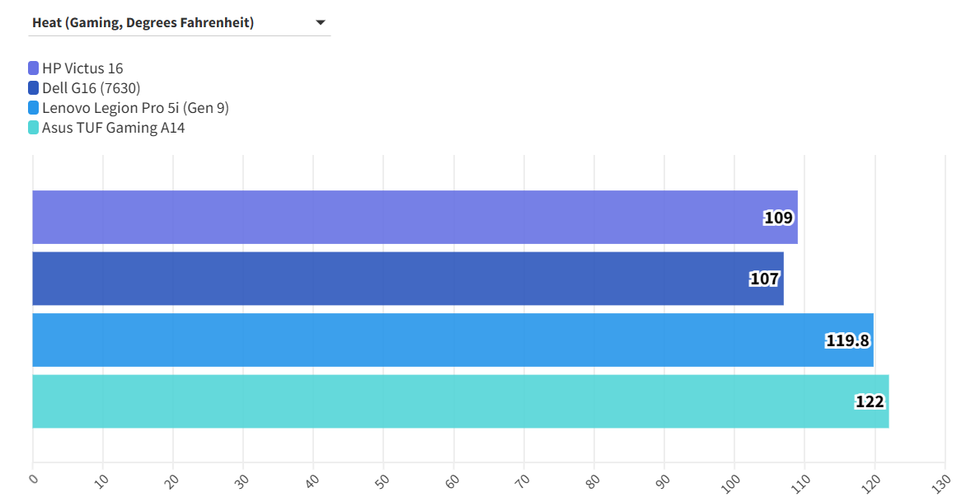Click the 119.8 value label
The image size is (980, 502).
point(847,340)
